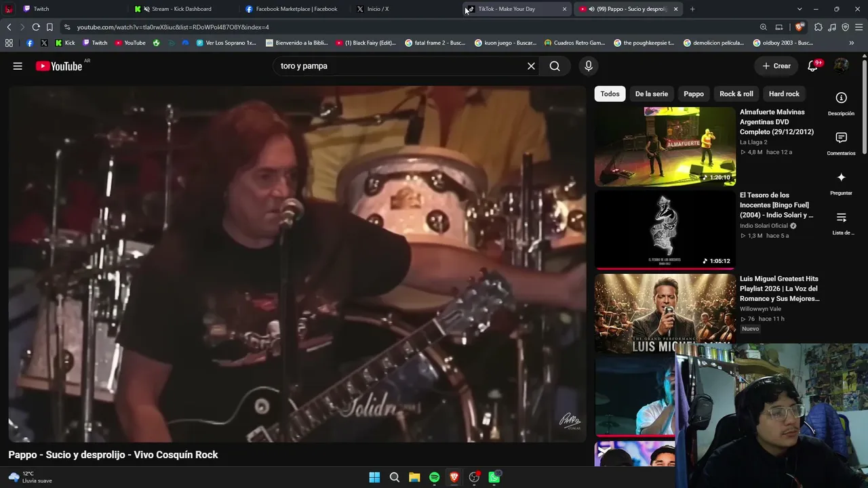Bookmark this page in the browser

click(x=50, y=27)
